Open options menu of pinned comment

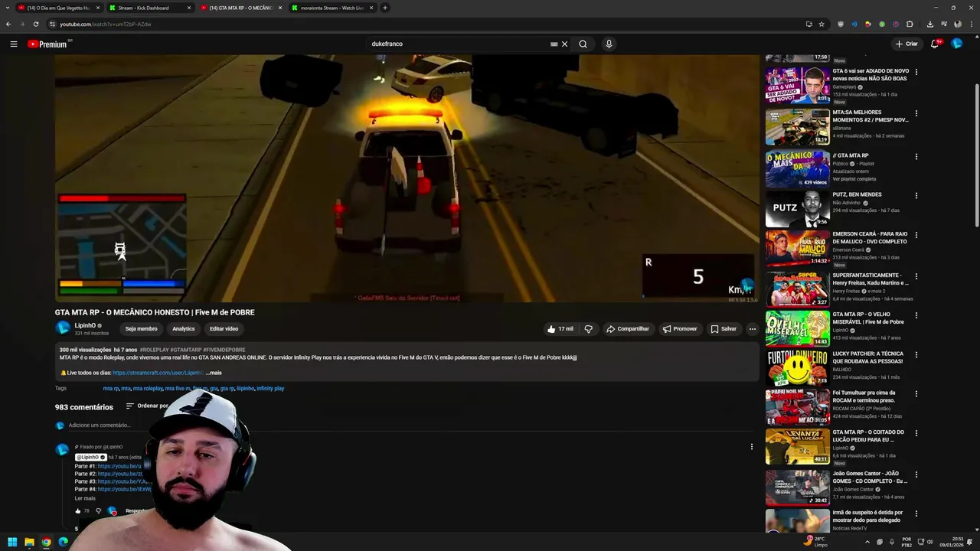(x=751, y=447)
